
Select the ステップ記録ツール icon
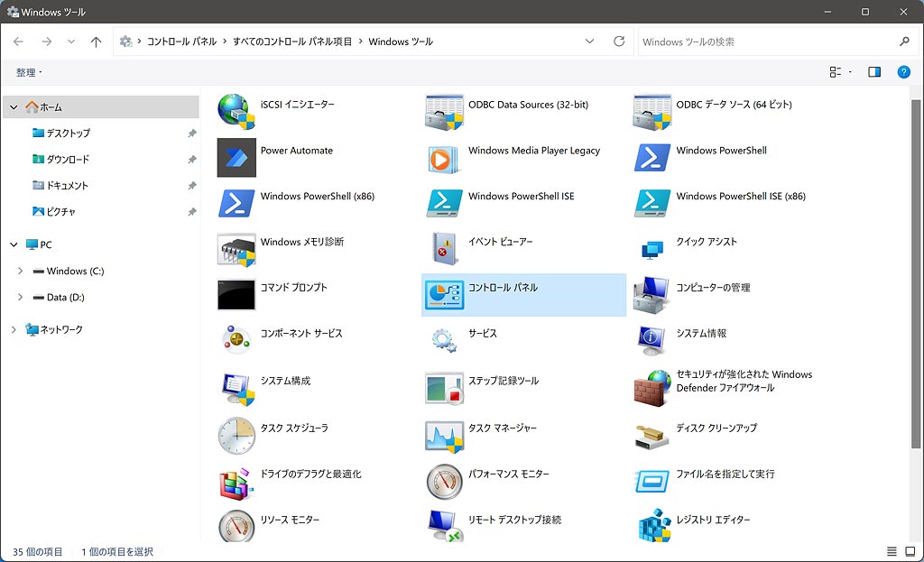point(444,388)
